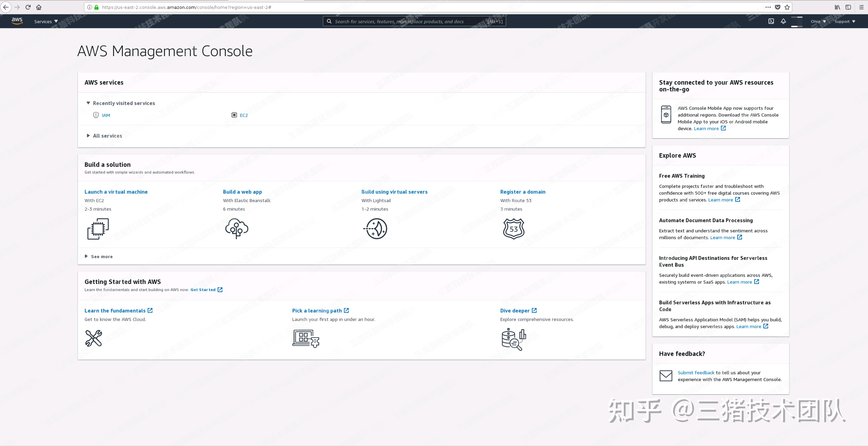Image resolution: width=868 pixels, height=446 pixels.
Task: Click the wrench and screwdriver fundamentals icon
Action: pos(94,338)
